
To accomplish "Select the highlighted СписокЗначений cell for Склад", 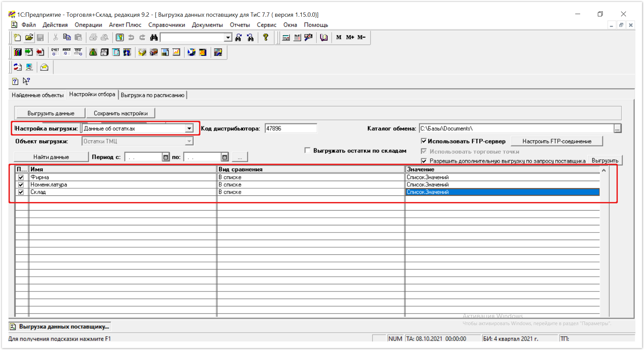I will 502,192.
